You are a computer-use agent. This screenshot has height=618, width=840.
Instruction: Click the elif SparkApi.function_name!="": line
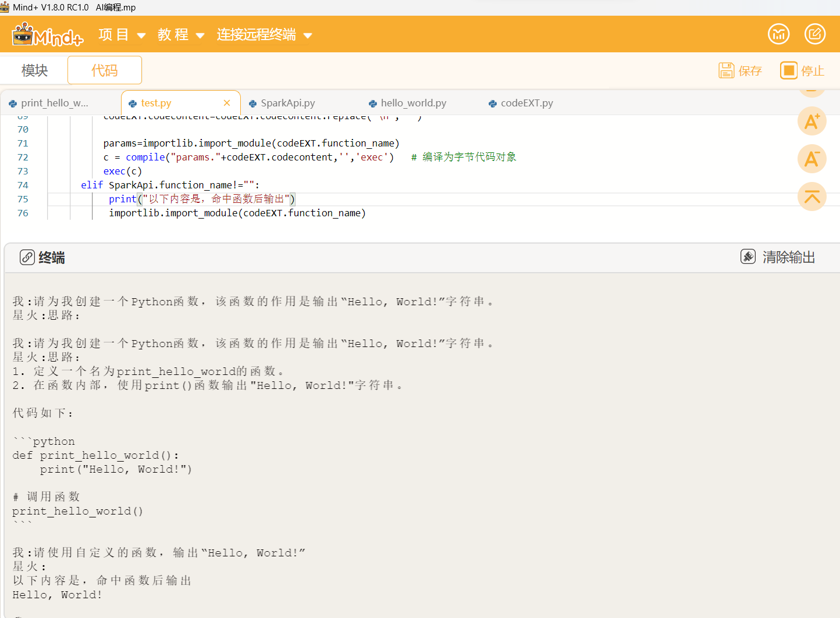point(170,185)
